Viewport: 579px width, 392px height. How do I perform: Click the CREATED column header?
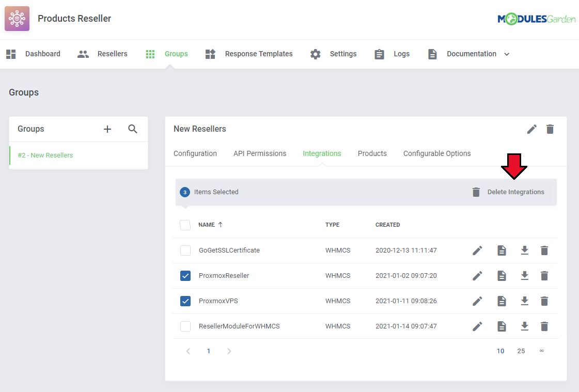tap(388, 225)
